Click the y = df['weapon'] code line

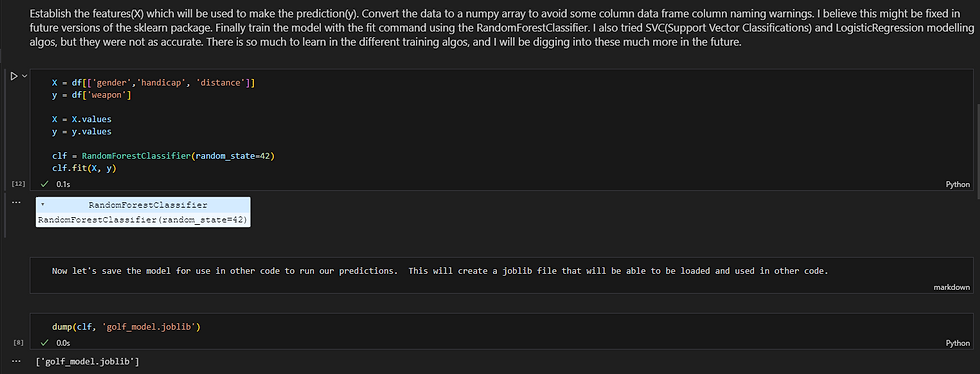click(91, 95)
